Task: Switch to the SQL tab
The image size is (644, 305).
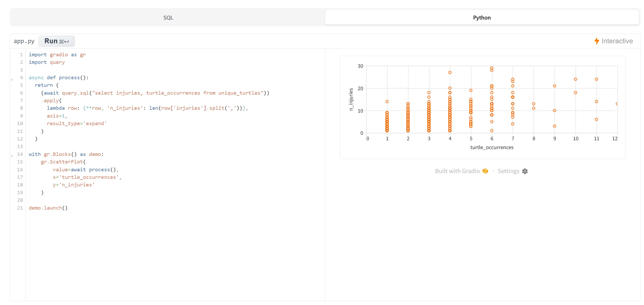Action: pos(168,18)
